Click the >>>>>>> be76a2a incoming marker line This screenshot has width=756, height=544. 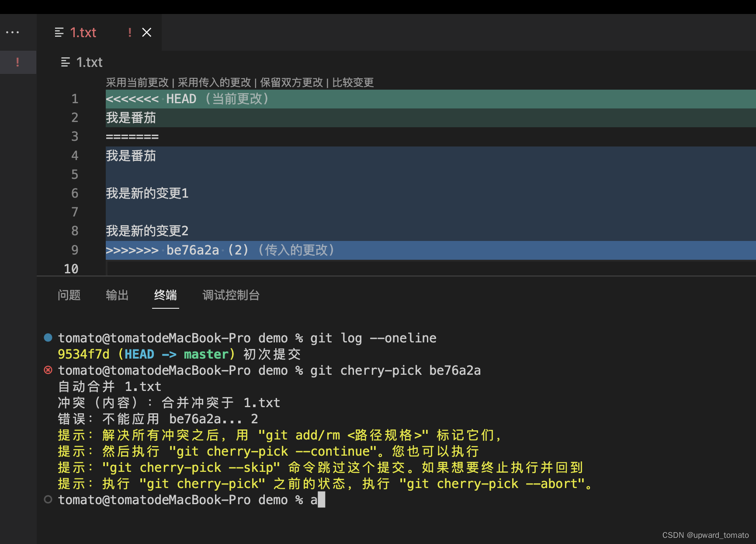point(431,250)
